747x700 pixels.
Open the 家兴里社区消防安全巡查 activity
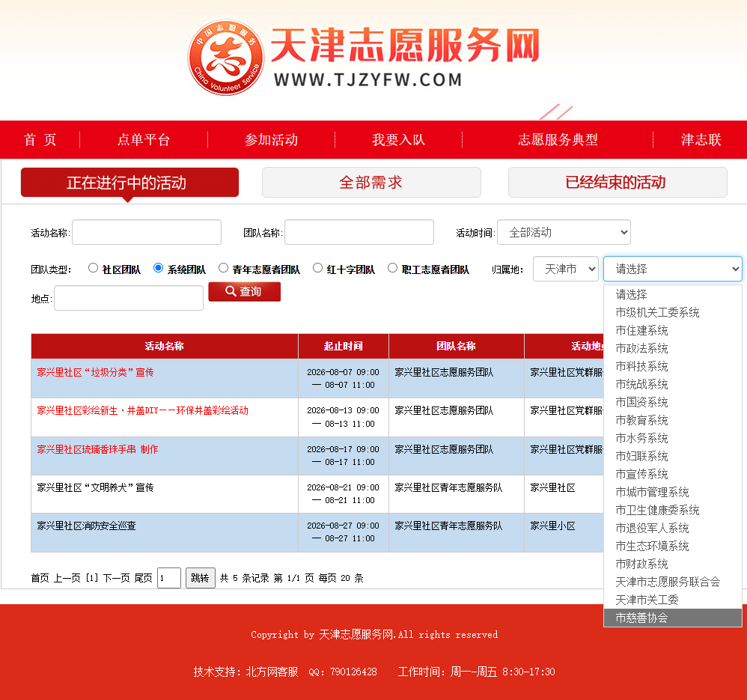[x=86, y=526]
